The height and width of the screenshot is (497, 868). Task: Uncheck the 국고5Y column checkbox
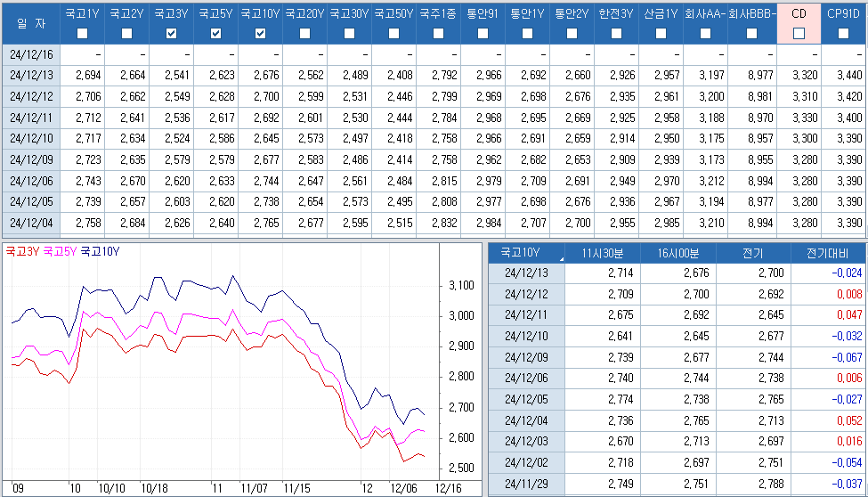click(x=215, y=33)
